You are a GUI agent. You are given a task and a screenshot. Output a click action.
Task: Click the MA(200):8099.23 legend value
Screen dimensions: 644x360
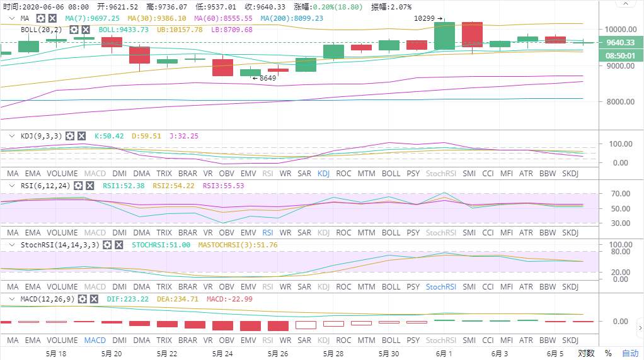click(x=292, y=18)
